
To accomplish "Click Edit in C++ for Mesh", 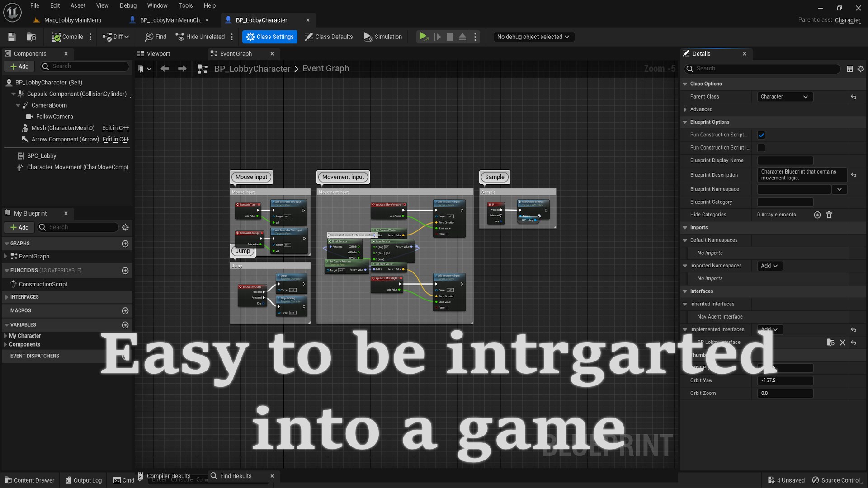I will pos(115,128).
